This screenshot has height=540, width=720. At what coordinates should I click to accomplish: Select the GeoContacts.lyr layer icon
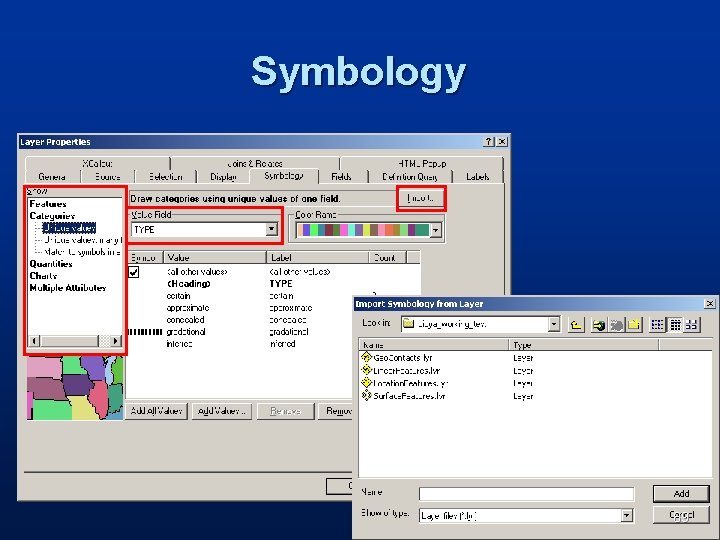click(x=366, y=357)
